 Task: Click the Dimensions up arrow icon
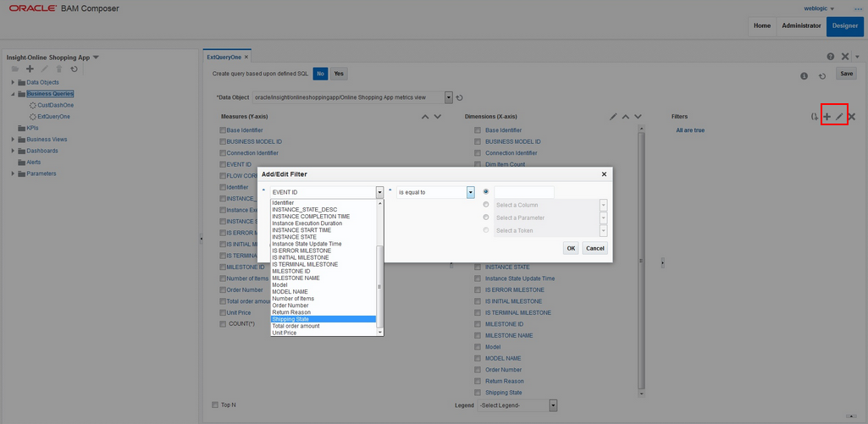click(x=626, y=117)
